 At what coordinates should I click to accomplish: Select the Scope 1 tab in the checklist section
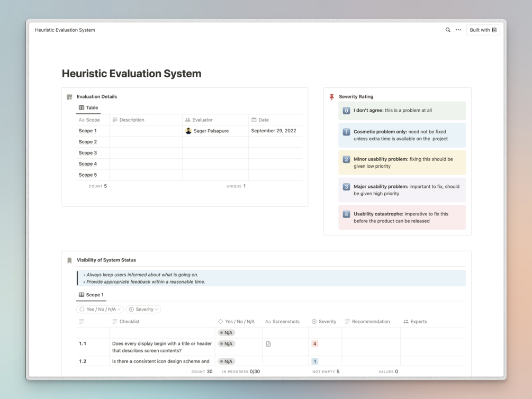[91, 295]
